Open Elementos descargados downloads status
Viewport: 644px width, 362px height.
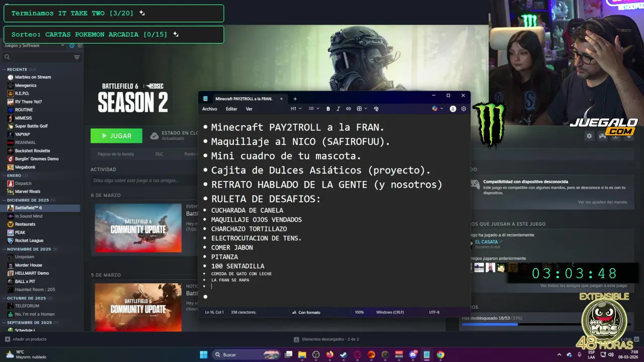pyautogui.click(x=326, y=339)
